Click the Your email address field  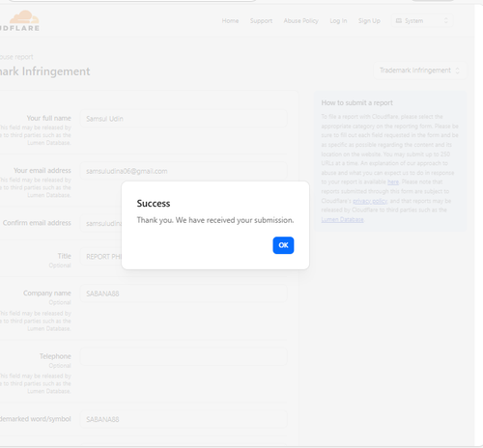coord(184,171)
